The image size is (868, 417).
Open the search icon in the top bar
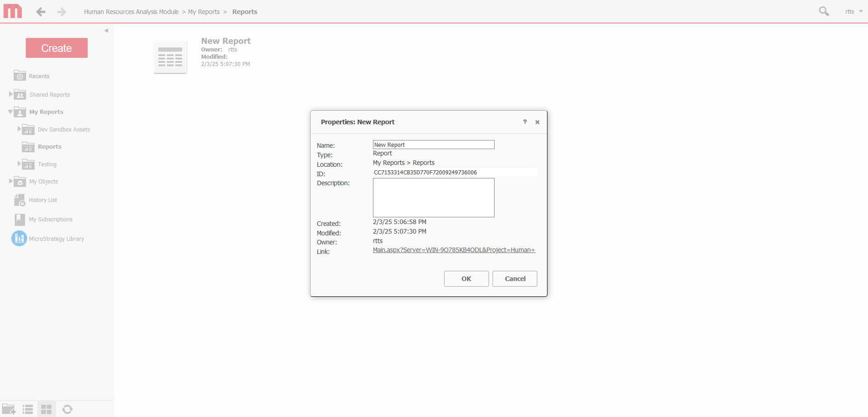coord(824,11)
